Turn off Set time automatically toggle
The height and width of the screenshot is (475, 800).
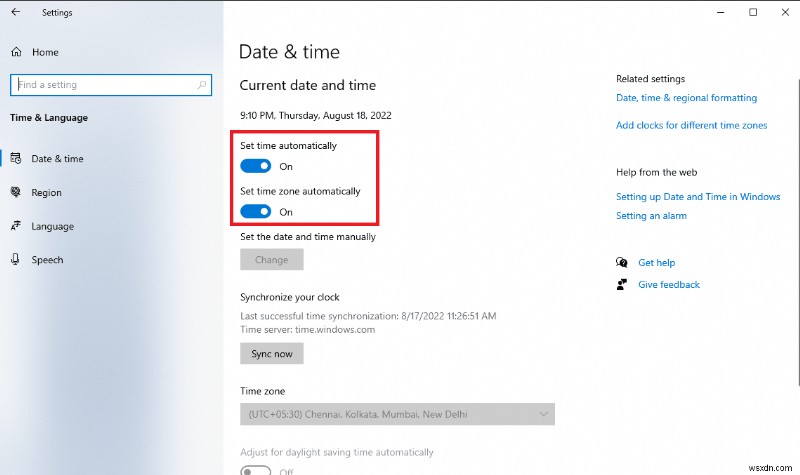pos(256,166)
